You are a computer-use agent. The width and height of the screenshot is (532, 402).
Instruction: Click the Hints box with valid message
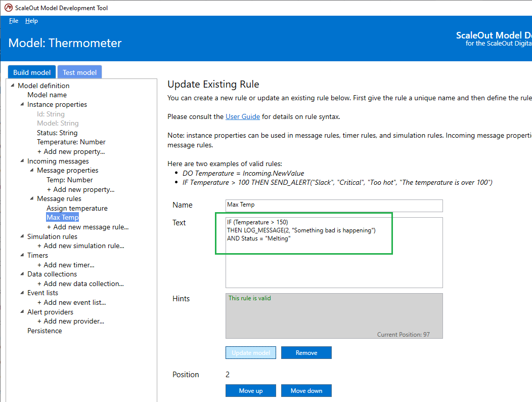click(334, 316)
